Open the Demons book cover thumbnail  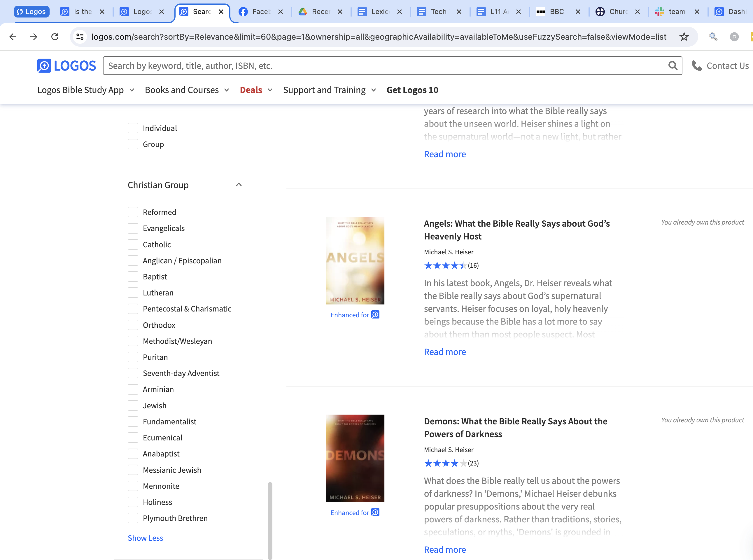(355, 458)
